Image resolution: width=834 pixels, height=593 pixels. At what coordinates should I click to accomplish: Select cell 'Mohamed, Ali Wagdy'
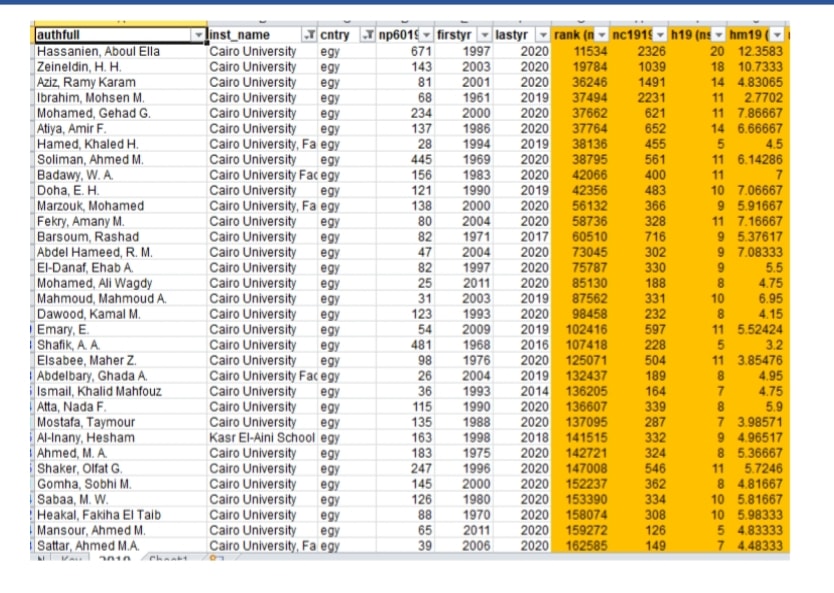tap(120, 283)
